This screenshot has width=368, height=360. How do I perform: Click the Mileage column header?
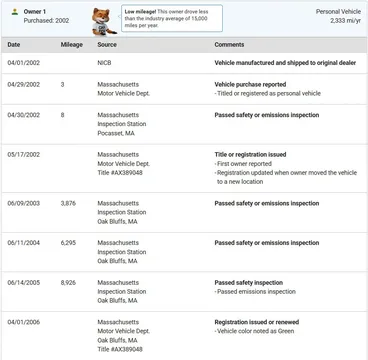(x=72, y=45)
